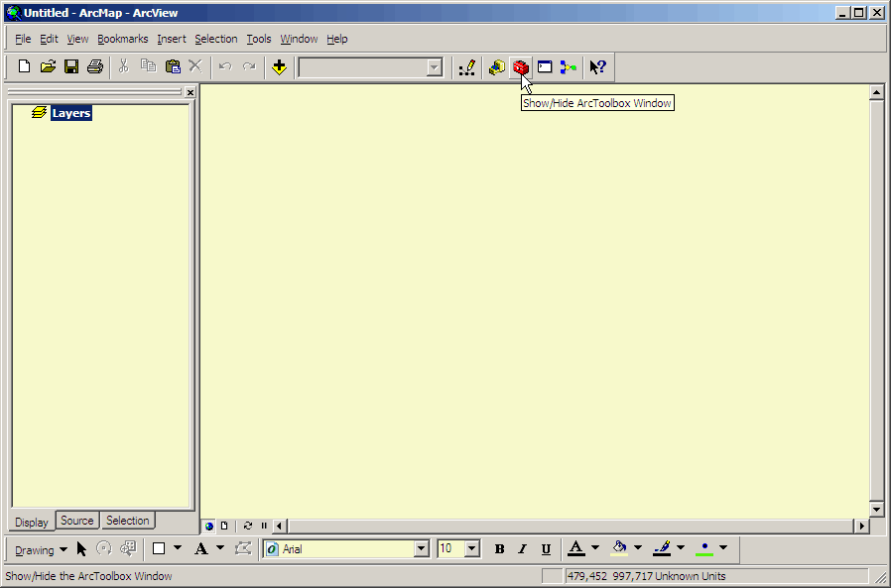The height and width of the screenshot is (588, 891).
Task: Launch ArcCatalog from the toolbar
Action: click(497, 67)
